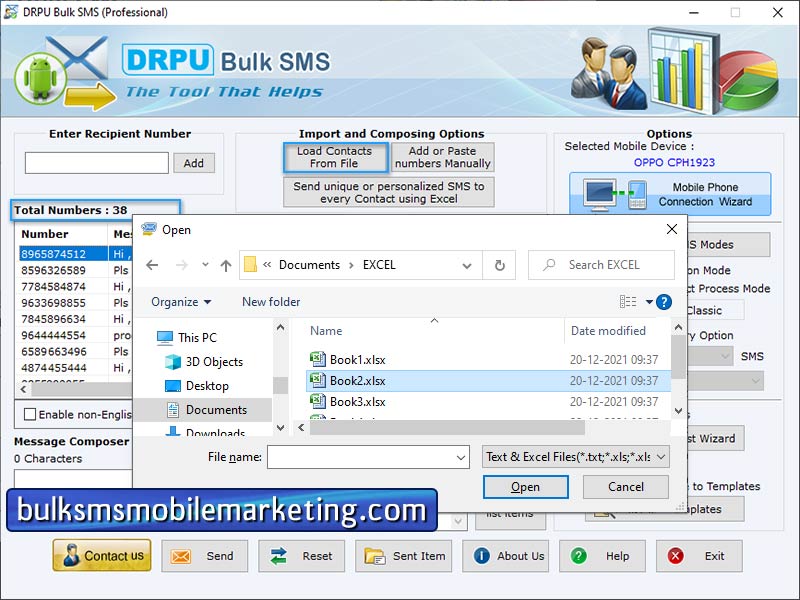800x600 pixels.
Task: Open the Organize menu
Action: 180,302
